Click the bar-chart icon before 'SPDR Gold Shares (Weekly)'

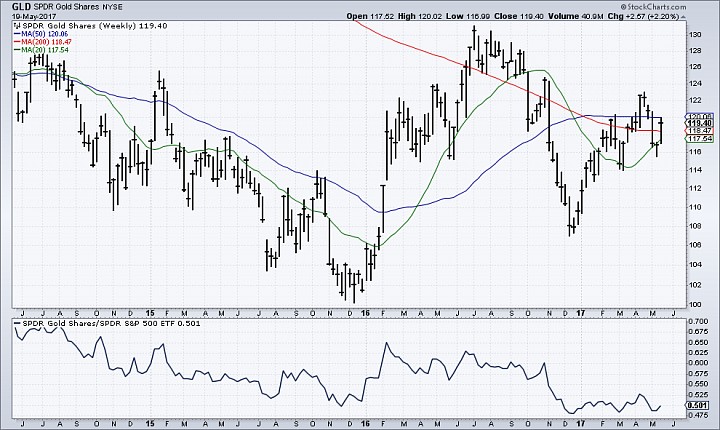(x=17, y=26)
